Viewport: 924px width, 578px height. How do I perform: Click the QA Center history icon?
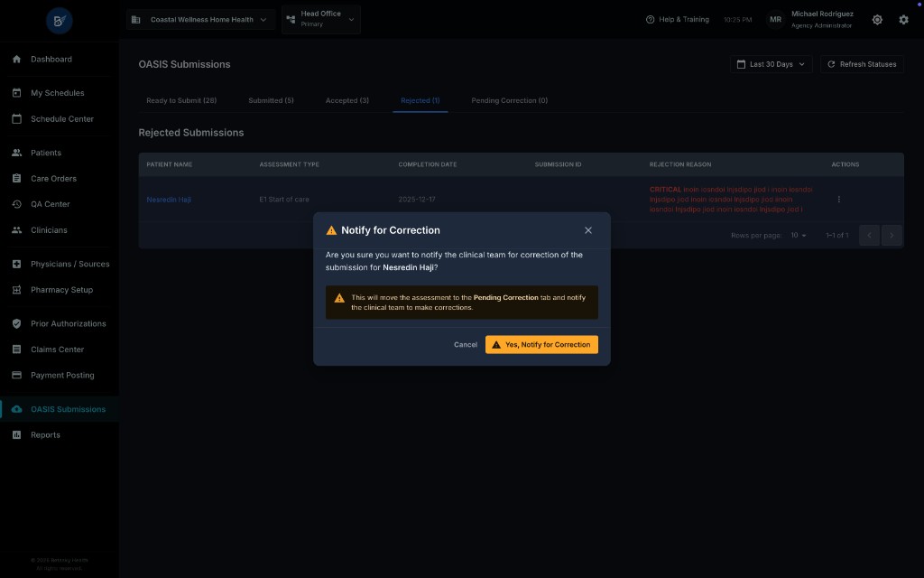tap(16, 204)
